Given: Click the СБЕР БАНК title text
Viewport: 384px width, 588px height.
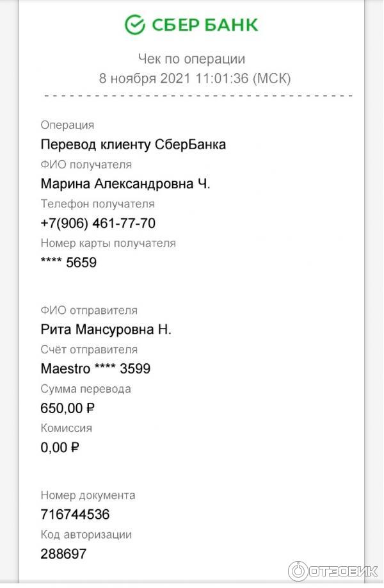Looking at the screenshot, I should pyautogui.click(x=205, y=25).
